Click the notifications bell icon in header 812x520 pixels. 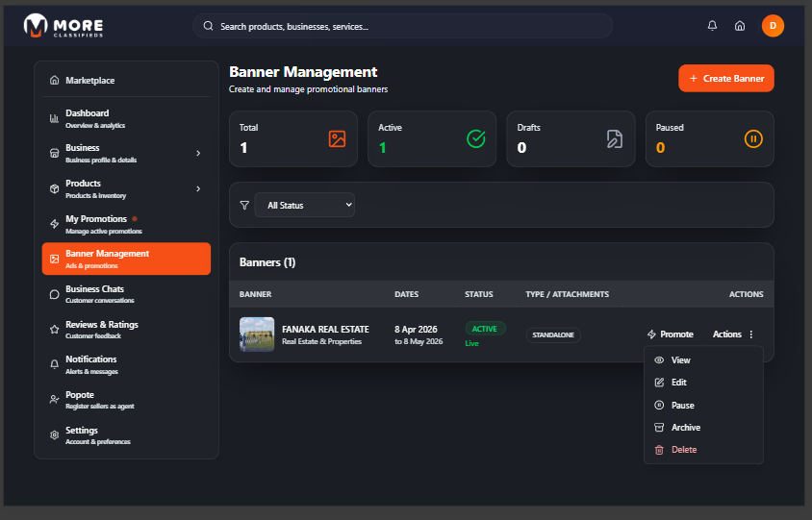[x=712, y=26]
